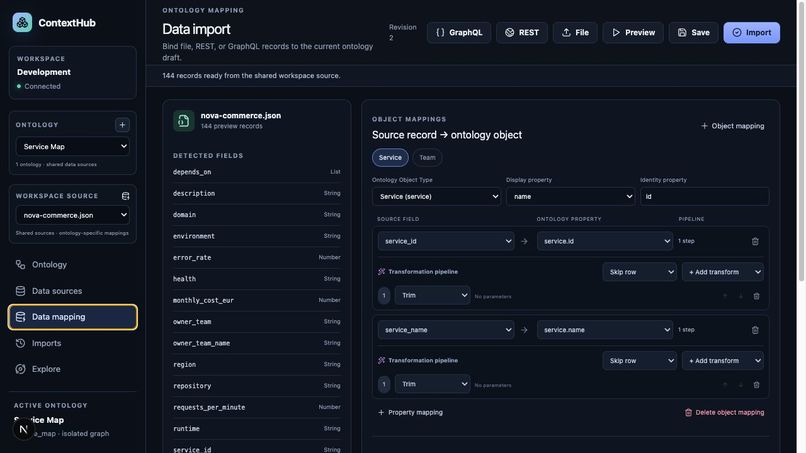This screenshot has height=453, width=806.
Task: Add a new Object mapping
Action: click(x=732, y=126)
